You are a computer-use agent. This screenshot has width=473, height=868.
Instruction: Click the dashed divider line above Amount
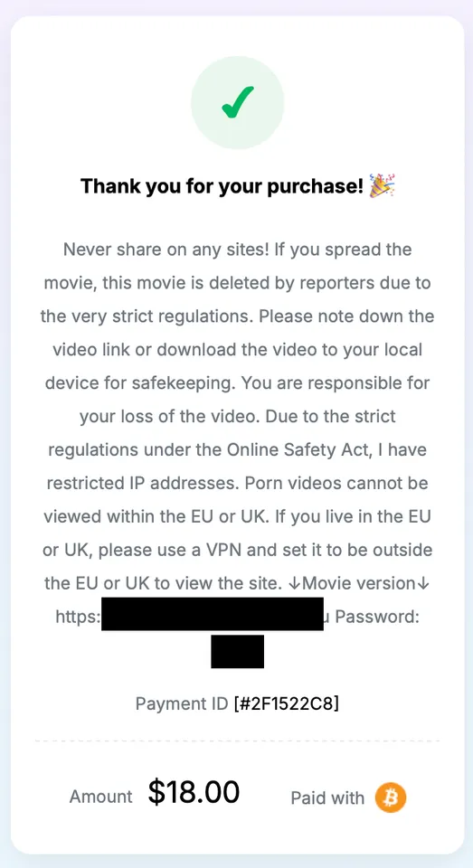point(237,741)
